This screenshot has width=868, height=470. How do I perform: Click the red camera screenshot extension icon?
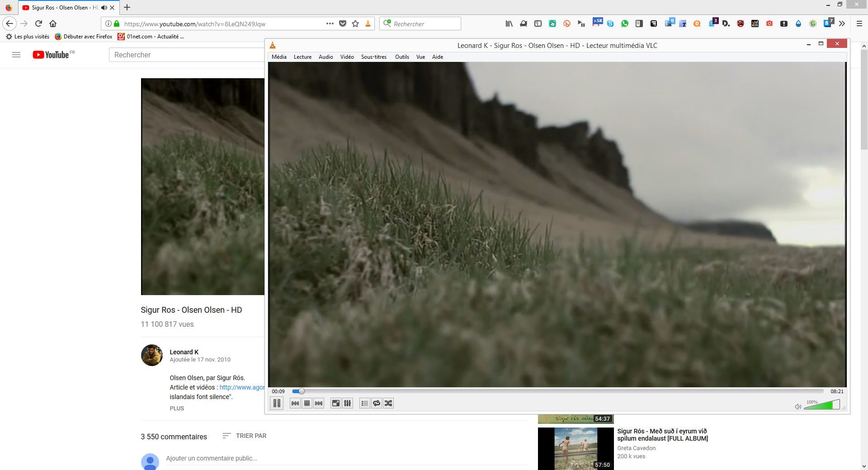769,23
